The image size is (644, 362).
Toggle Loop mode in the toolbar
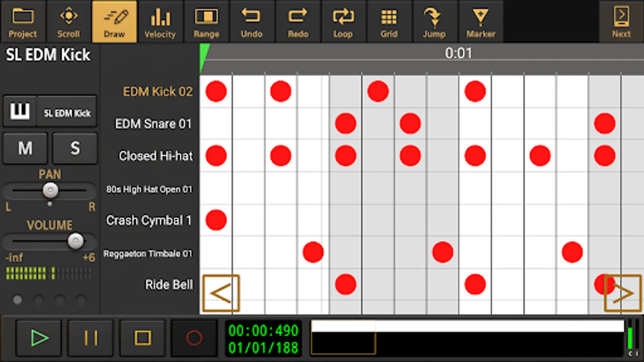pyautogui.click(x=343, y=22)
